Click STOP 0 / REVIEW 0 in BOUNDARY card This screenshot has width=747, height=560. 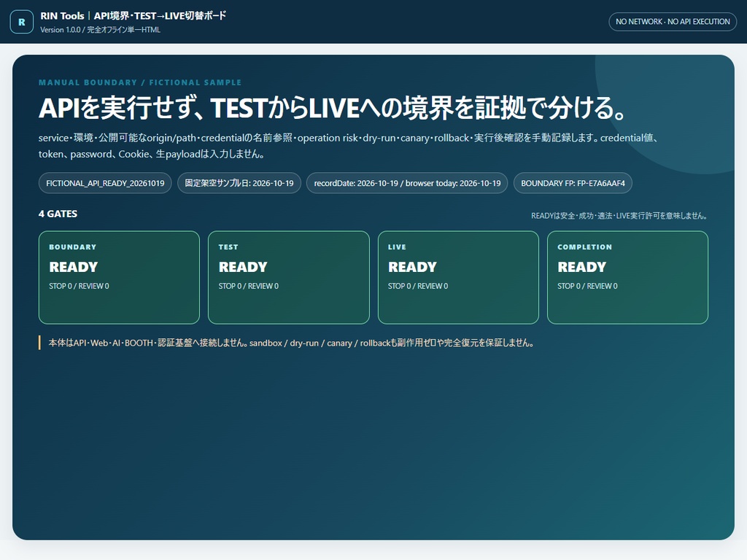(x=79, y=286)
